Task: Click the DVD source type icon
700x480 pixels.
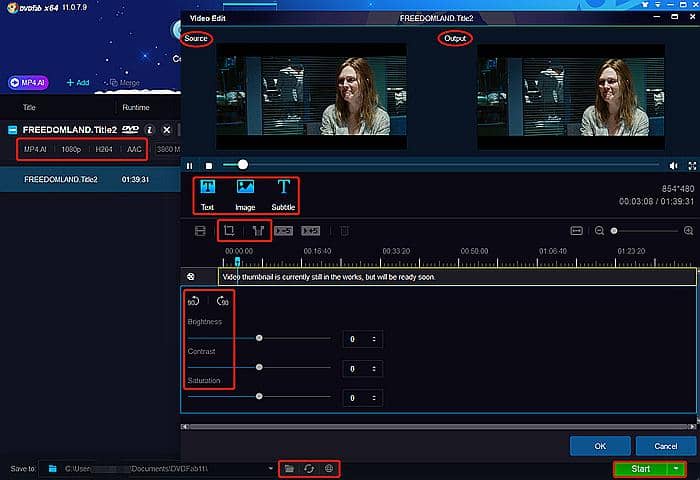Action: (x=130, y=129)
